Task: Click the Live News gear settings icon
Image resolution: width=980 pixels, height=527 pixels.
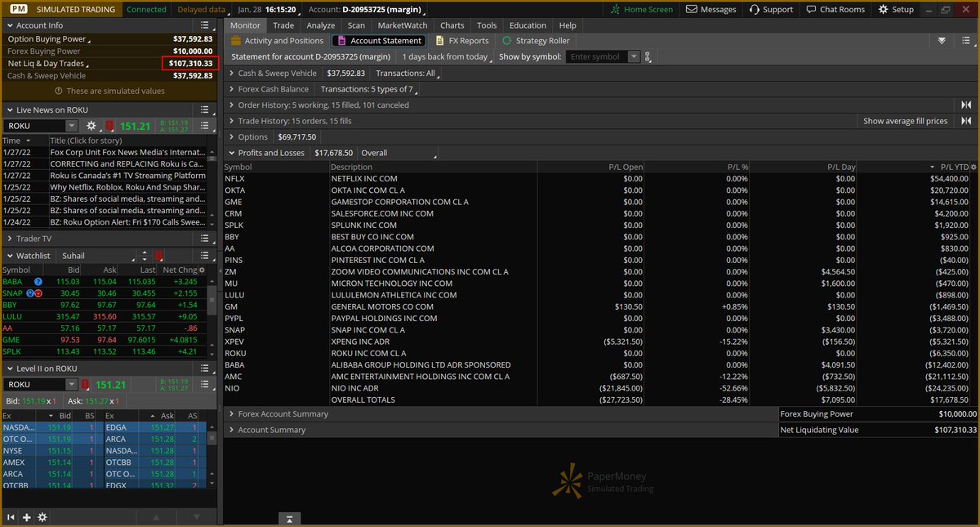Action: click(x=91, y=126)
